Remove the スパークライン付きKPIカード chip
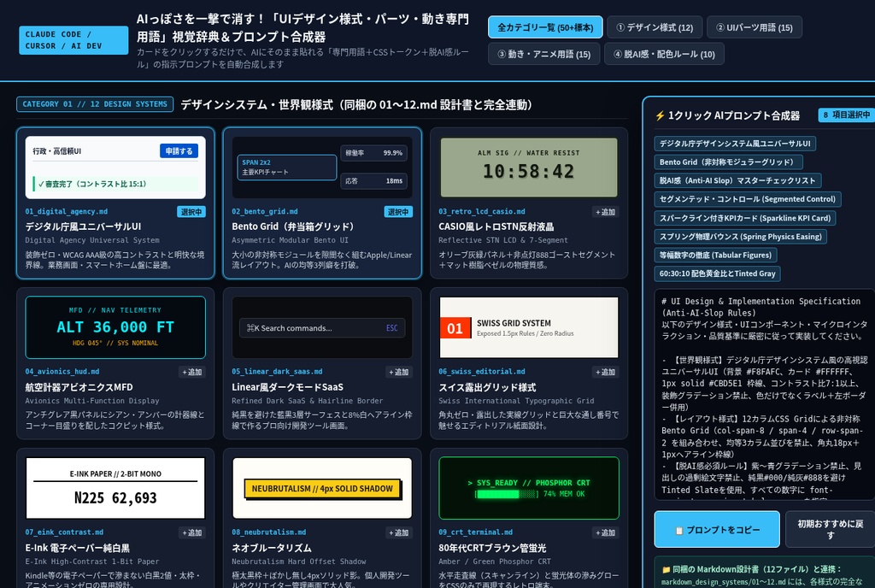Image resolution: width=875 pixels, height=588 pixels. pos(744,218)
